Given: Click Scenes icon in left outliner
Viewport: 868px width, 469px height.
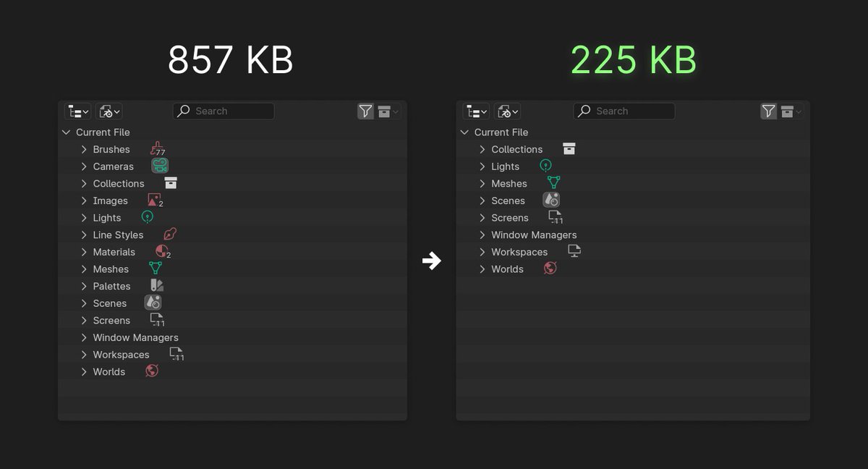Looking at the screenshot, I should point(153,303).
